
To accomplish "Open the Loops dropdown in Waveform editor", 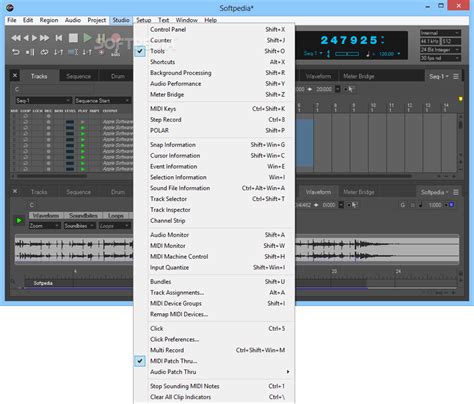I will [114, 226].
